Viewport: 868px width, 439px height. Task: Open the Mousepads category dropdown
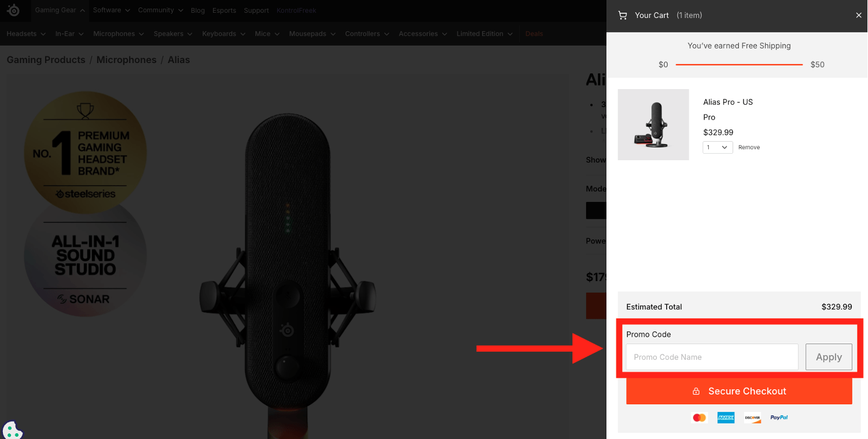pos(312,34)
